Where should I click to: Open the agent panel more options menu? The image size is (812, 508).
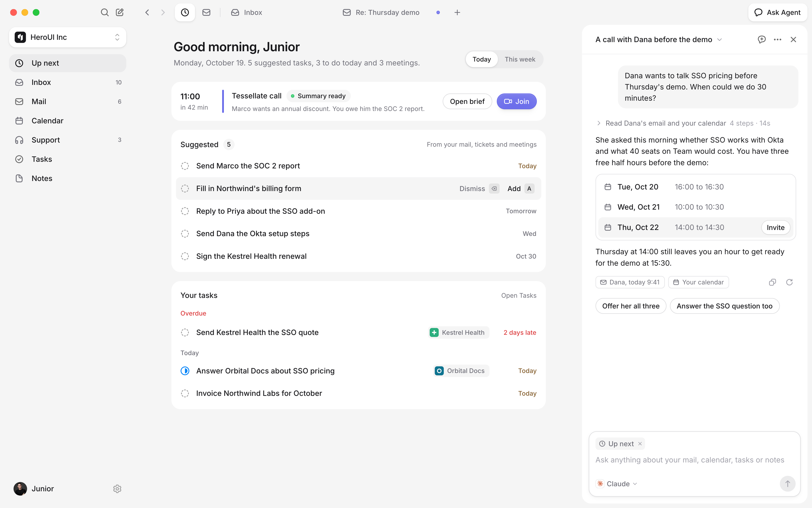coord(777,40)
